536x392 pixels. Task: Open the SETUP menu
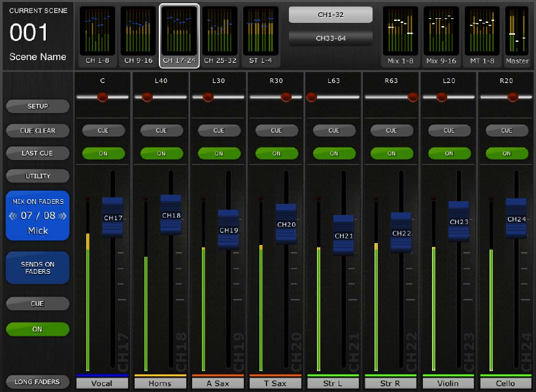(x=37, y=106)
